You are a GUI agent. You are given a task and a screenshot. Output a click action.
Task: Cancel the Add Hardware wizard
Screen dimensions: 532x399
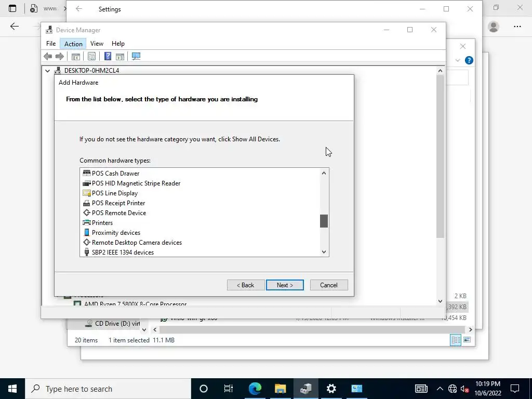pos(329,285)
